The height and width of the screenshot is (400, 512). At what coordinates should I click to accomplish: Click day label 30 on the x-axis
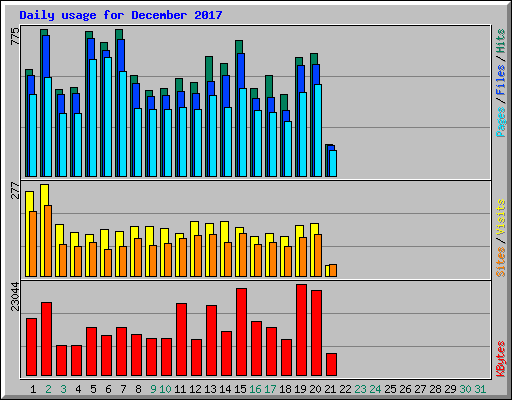tap(465, 389)
